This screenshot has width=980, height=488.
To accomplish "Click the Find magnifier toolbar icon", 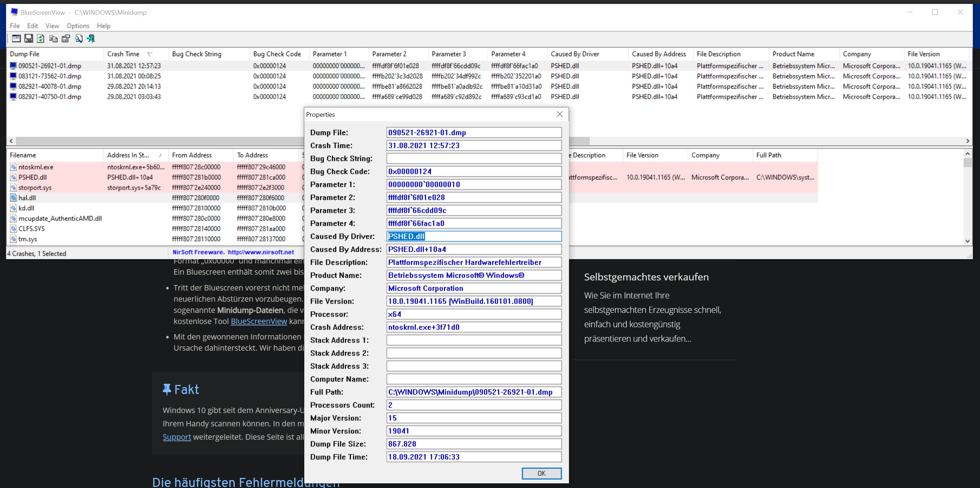I will (78, 39).
